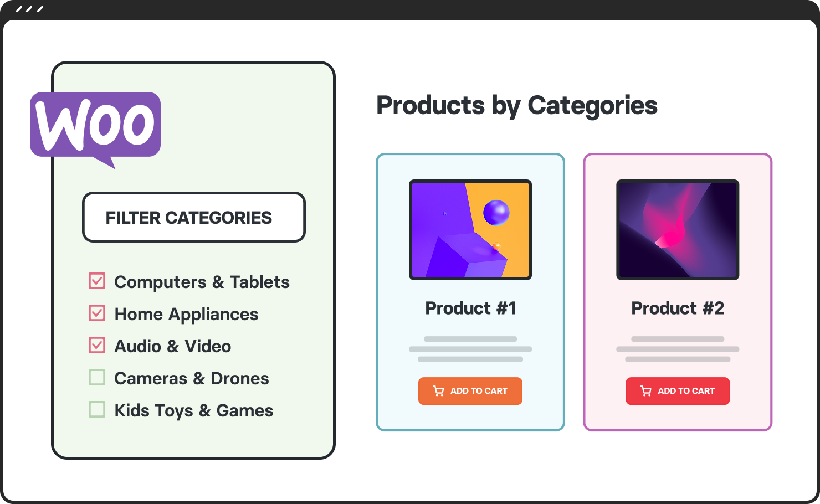Image resolution: width=820 pixels, height=504 pixels.
Task: Click the Woo logo speech bubble
Action: tap(95, 125)
